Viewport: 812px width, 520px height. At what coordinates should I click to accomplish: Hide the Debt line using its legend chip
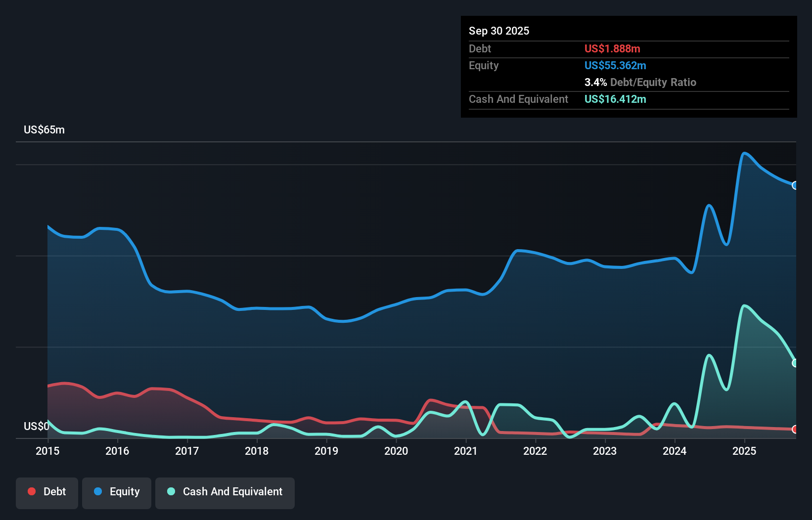point(47,492)
